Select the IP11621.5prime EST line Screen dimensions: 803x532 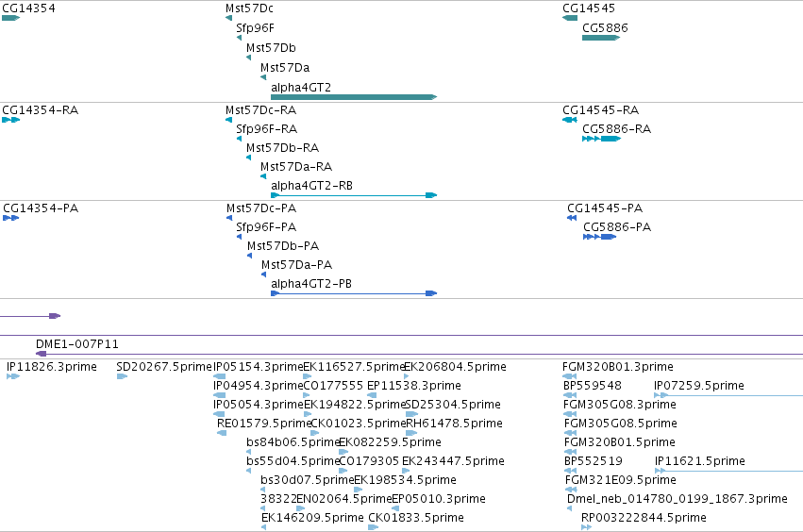point(728,471)
